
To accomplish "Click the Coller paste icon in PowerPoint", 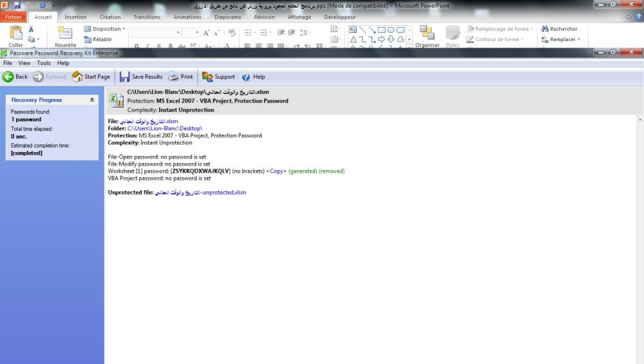I will tap(15, 33).
